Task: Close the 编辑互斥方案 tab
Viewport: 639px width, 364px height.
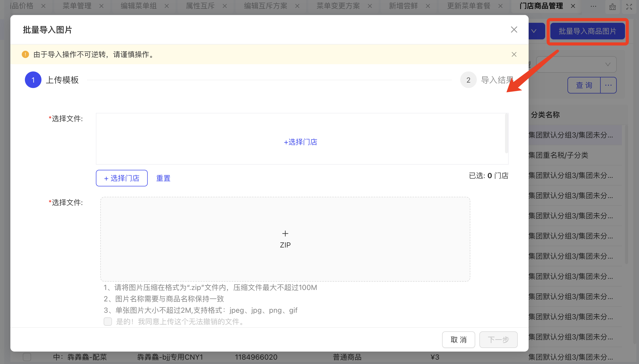Action: tap(297, 6)
